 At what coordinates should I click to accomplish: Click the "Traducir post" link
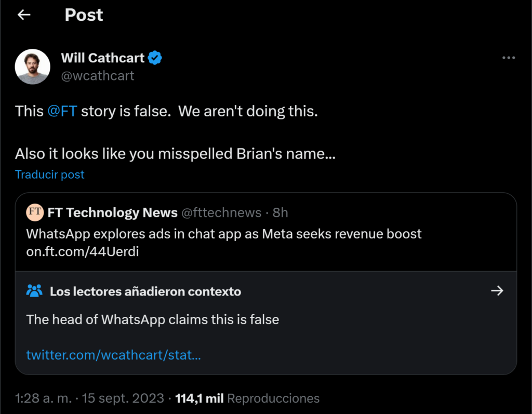[x=50, y=175]
